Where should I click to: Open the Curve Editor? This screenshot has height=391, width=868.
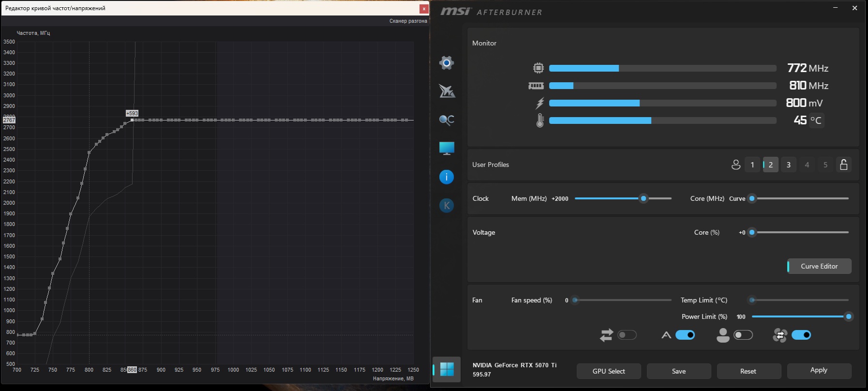point(819,266)
